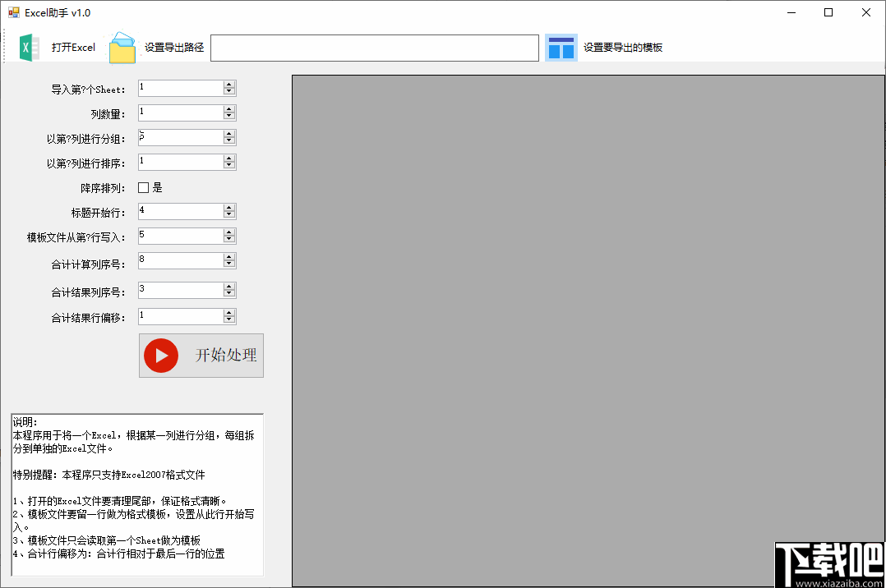Open an Excel file via the Excel icon
This screenshot has height=588, width=886.
coord(27,47)
